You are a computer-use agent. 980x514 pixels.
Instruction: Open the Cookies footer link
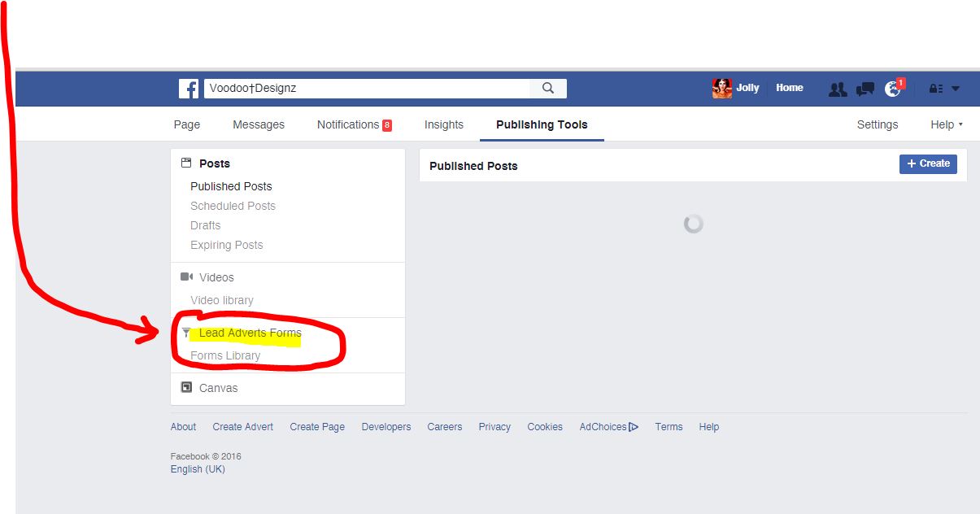[545, 427]
